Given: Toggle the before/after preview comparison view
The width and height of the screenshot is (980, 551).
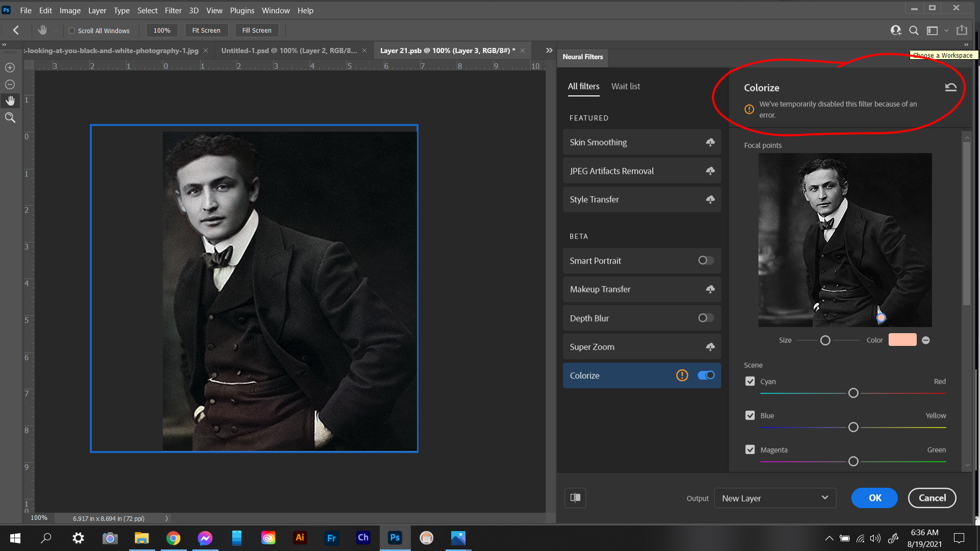Looking at the screenshot, I should 575,498.
